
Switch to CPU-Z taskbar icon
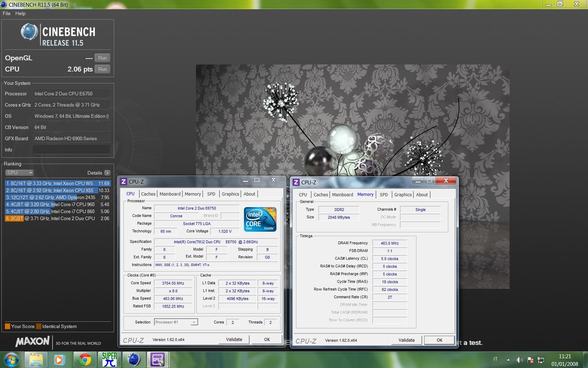click(x=157, y=360)
